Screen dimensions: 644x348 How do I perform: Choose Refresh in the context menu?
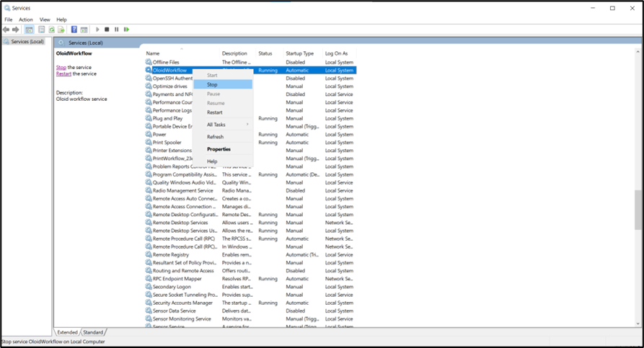223,137
